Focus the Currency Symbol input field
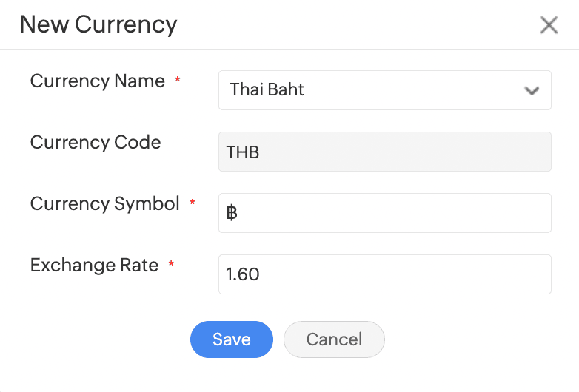Viewport: 579px width, 392px height. coord(384,213)
